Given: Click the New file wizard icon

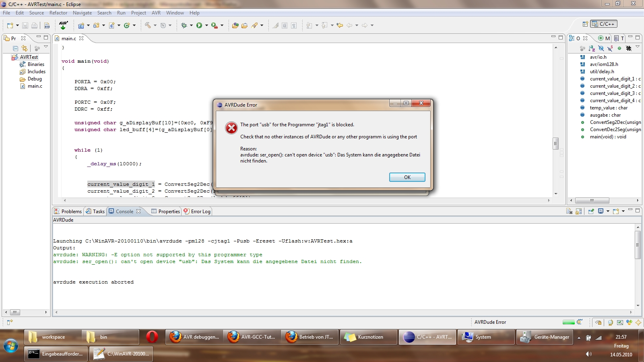Looking at the screenshot, I should (10, 25).
